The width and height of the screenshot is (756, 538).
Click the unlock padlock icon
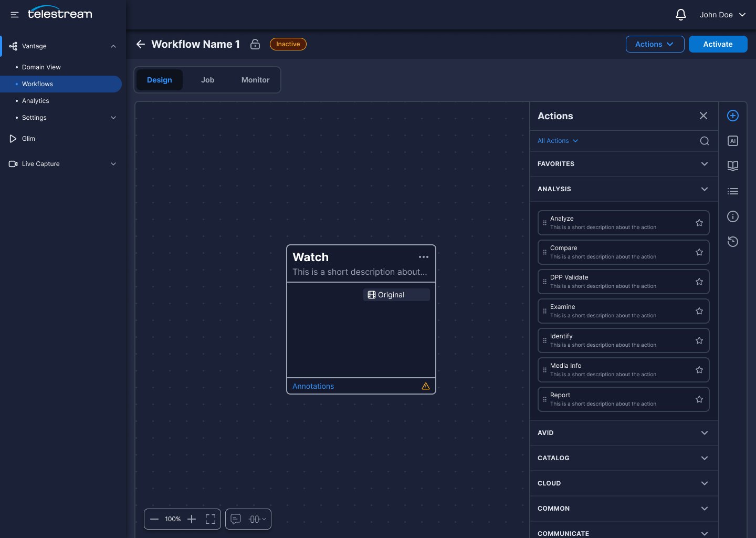(x=255, y=44)
